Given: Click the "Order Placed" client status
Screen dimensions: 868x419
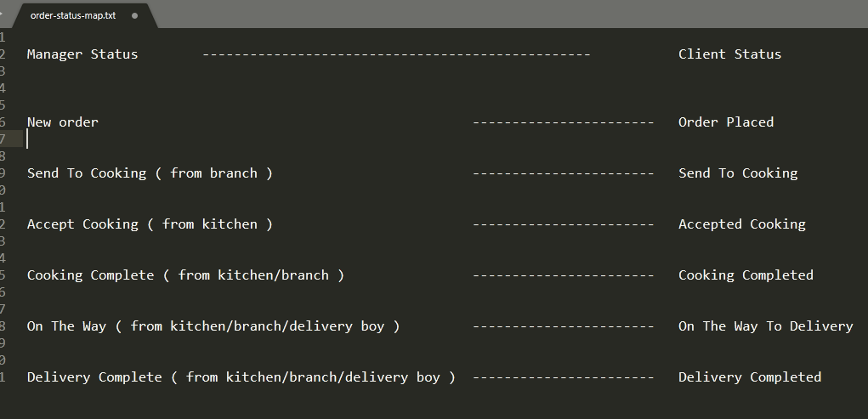Looking at the screenshot, I should [x=726, y=122].
